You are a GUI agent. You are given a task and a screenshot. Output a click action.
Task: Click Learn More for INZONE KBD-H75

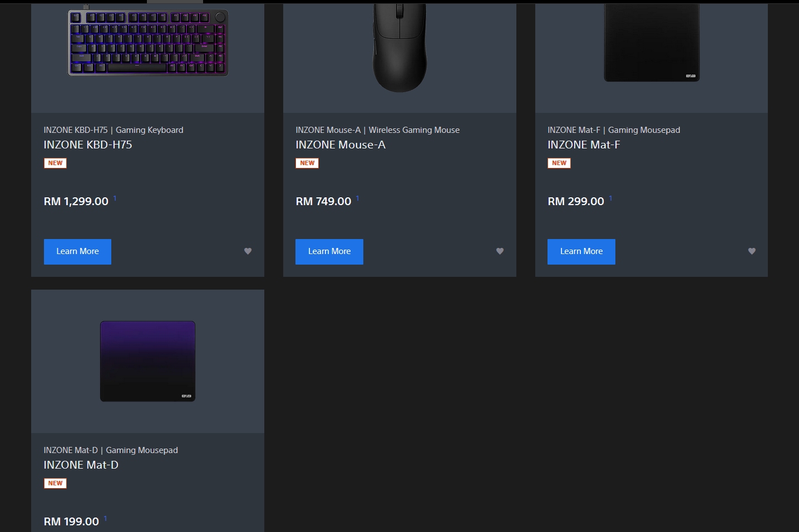click(x=77, y=252)
